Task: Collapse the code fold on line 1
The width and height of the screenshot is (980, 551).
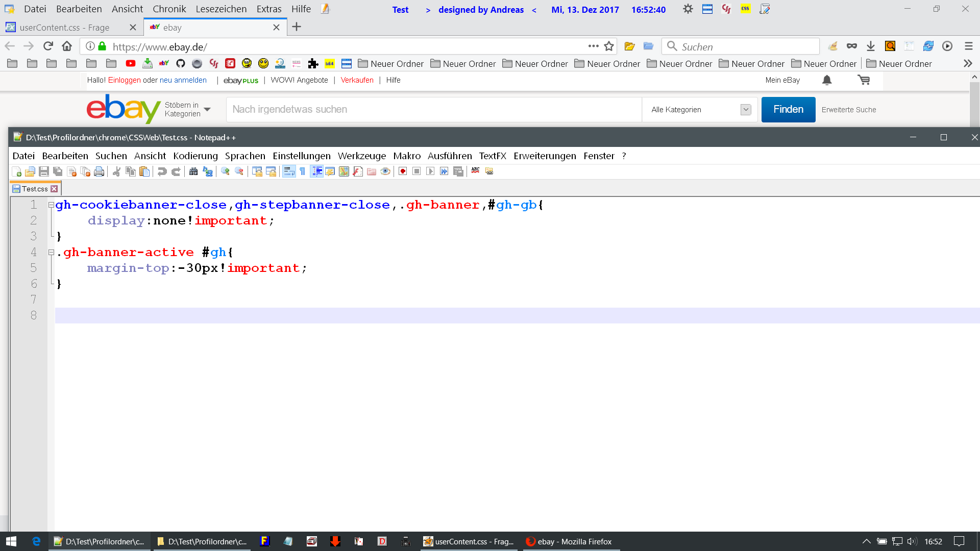Action: [x=51, y=205]
